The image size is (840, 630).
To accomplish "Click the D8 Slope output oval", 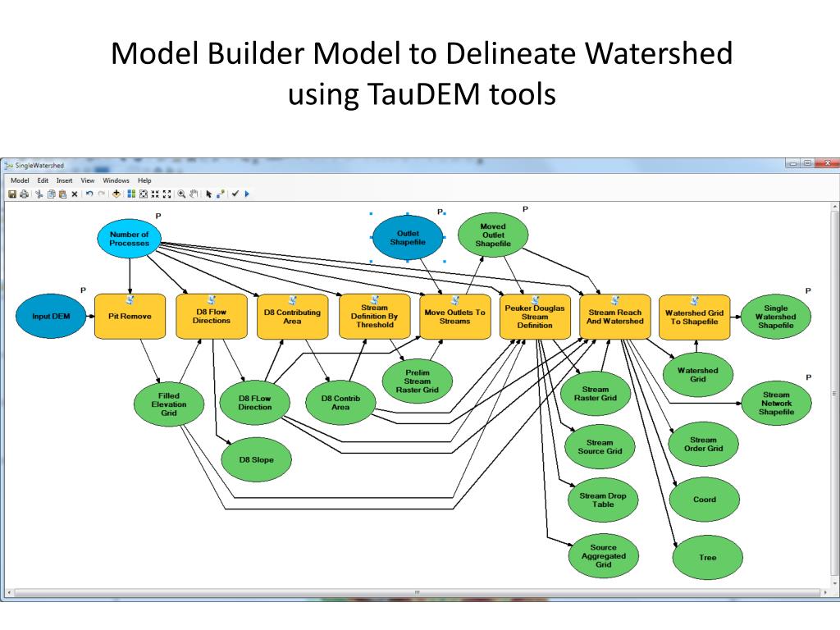I will 257,459.
